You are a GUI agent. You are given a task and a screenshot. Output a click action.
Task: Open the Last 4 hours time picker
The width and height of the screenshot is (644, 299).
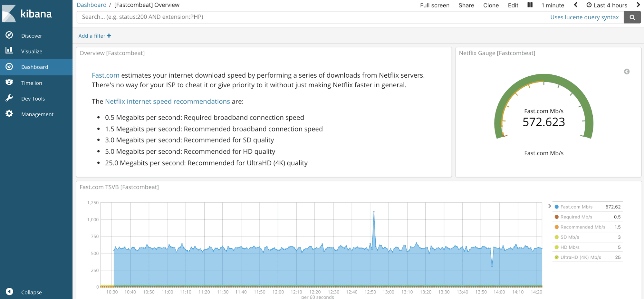tap(607, 5)
